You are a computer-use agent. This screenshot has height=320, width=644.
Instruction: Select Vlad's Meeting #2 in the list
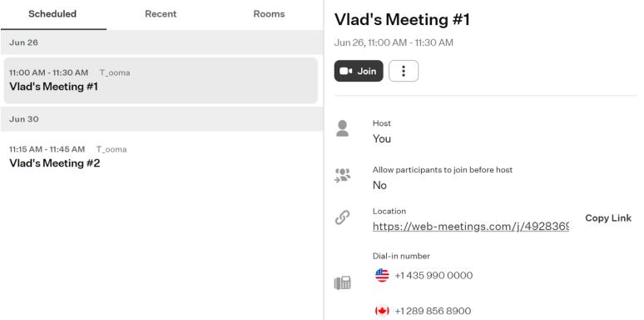161,157
